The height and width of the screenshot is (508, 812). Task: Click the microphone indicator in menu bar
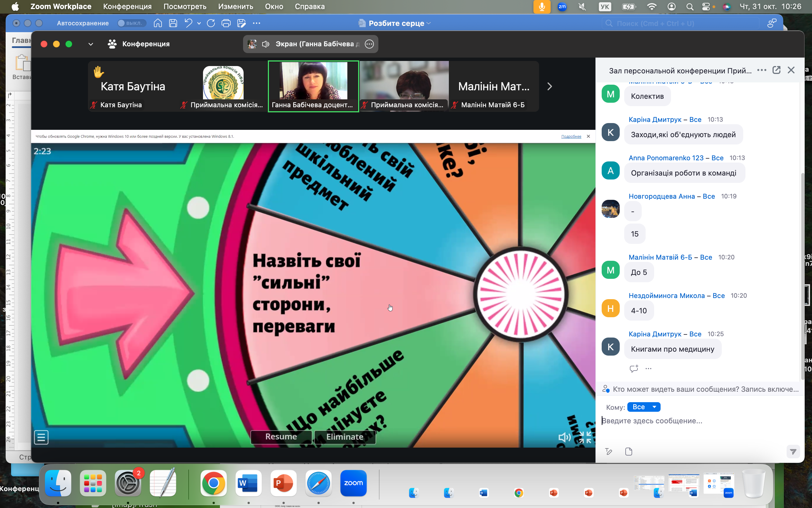[542, 6]
